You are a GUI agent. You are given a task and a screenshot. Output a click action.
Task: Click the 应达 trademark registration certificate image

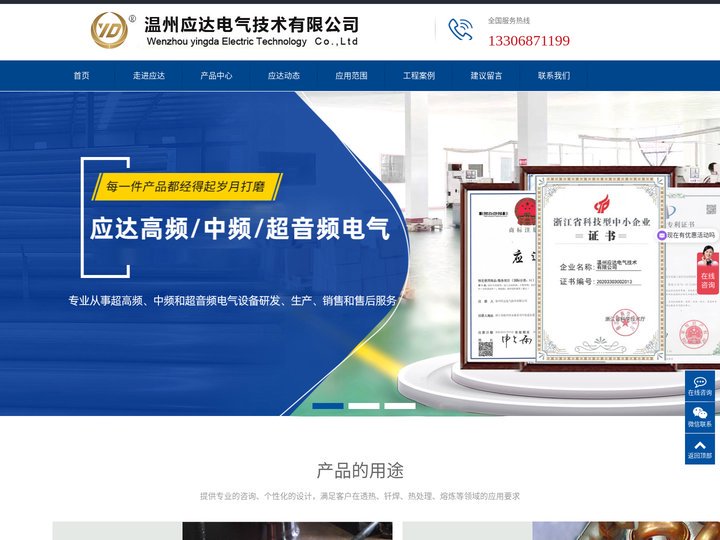point(500,276)
